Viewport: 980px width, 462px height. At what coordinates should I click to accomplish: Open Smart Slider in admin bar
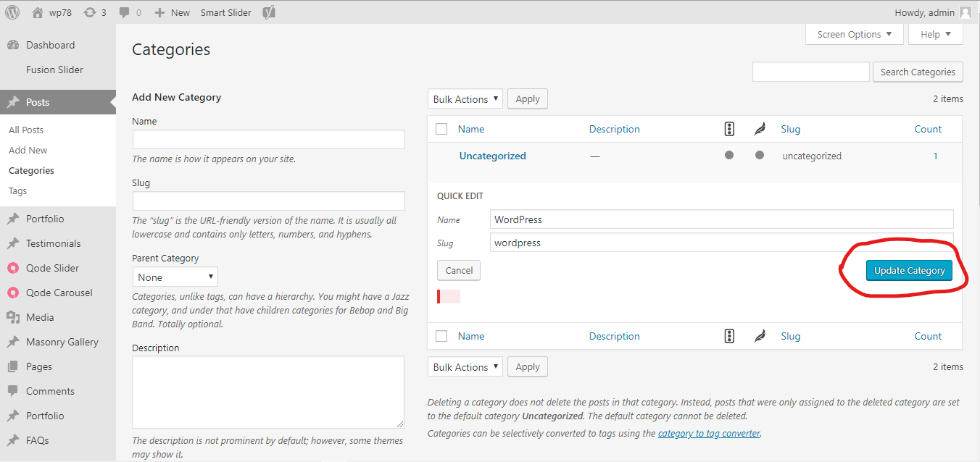[228, 12]
